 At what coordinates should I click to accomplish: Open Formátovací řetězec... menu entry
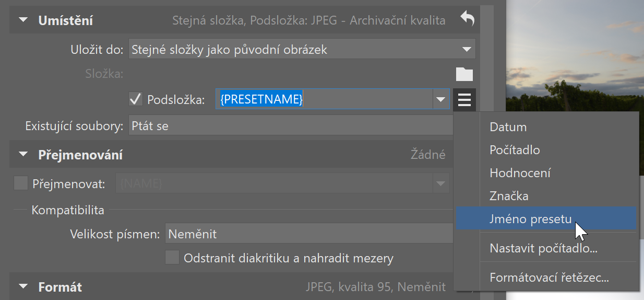pos(546,278)
